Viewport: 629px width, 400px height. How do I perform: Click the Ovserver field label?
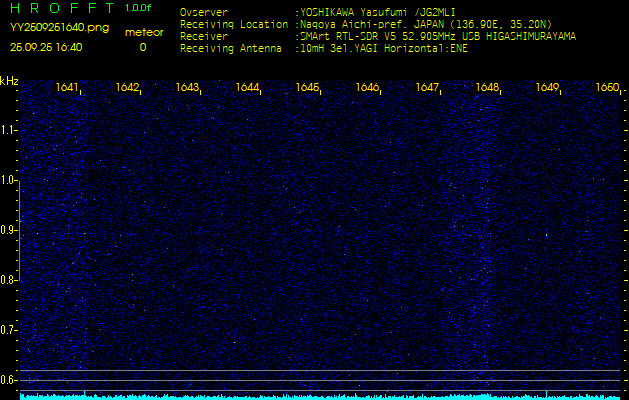[x=204, y=12]
